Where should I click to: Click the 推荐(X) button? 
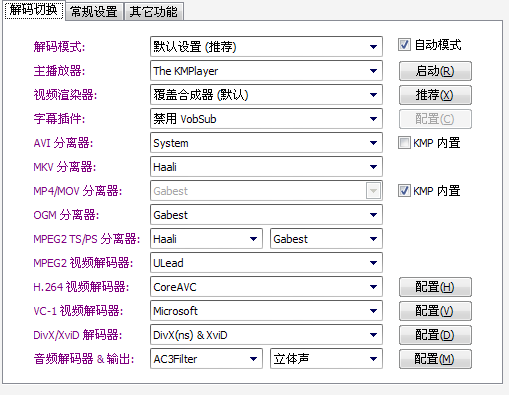click(x=435, y=95)
